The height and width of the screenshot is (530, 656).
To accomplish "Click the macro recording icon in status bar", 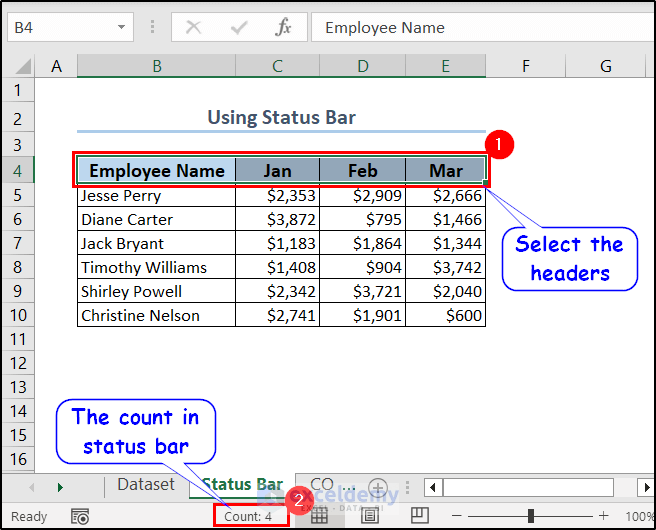I will click(80, 516).
